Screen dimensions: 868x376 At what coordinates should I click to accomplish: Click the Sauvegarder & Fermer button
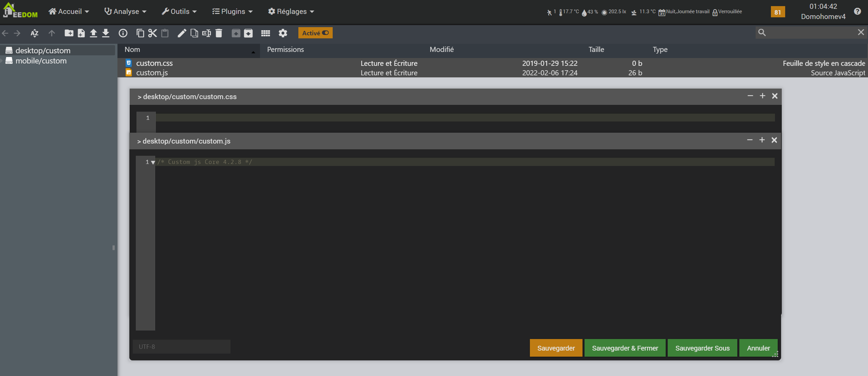point(625,348)
